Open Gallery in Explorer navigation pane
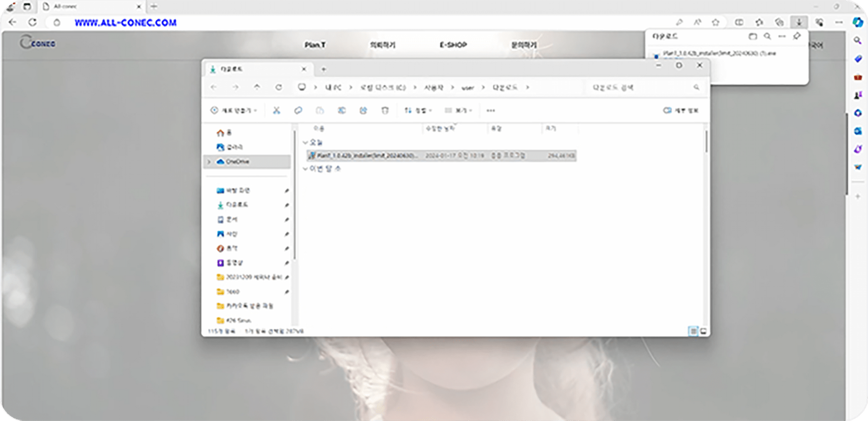The image size is (868, 421). [230, 147]
